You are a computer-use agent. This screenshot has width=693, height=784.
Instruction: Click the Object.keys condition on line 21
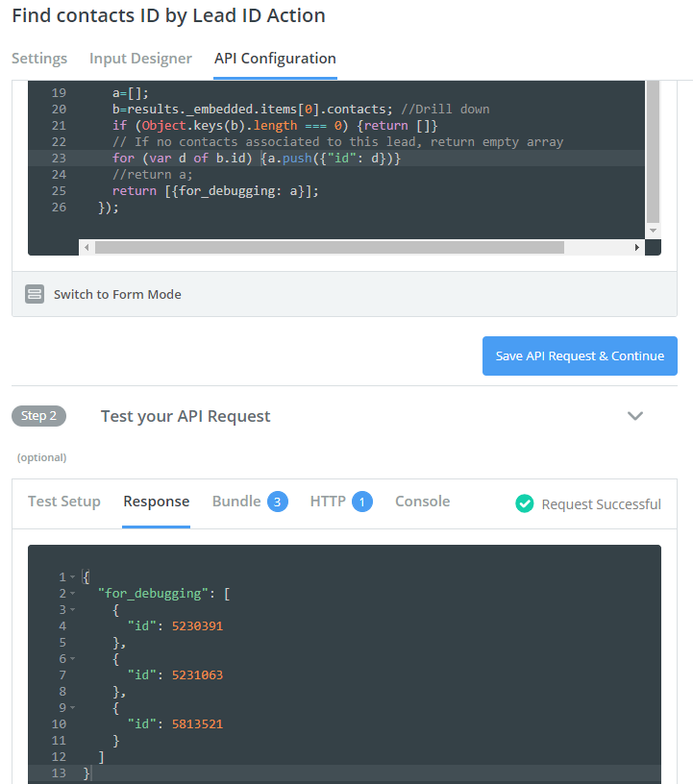pos(275,126)
